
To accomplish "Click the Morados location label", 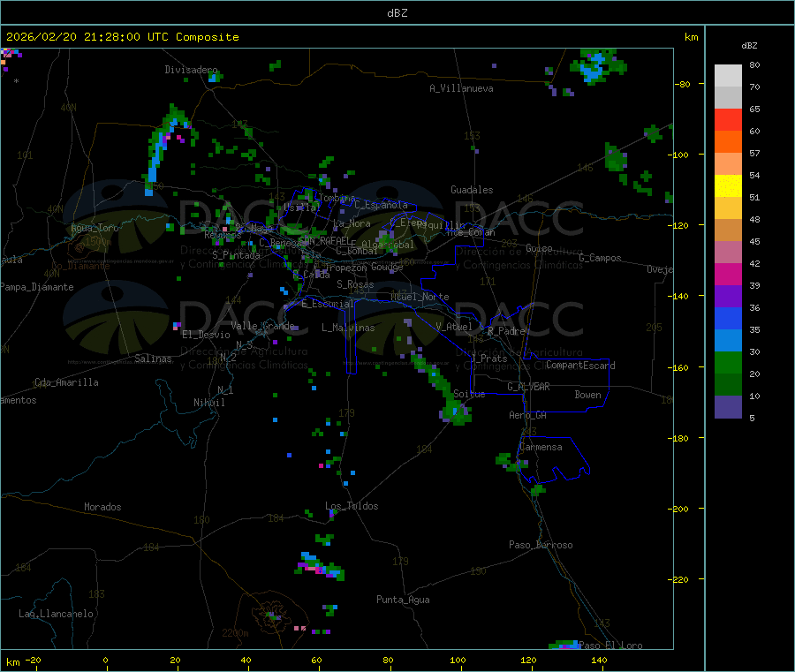I will (x=102, y=507).
